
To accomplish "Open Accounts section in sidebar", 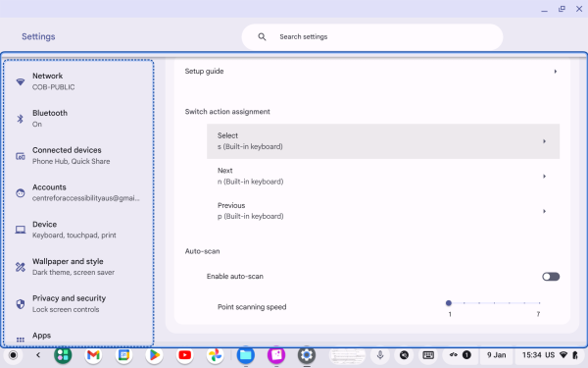I will coord(78,192).
